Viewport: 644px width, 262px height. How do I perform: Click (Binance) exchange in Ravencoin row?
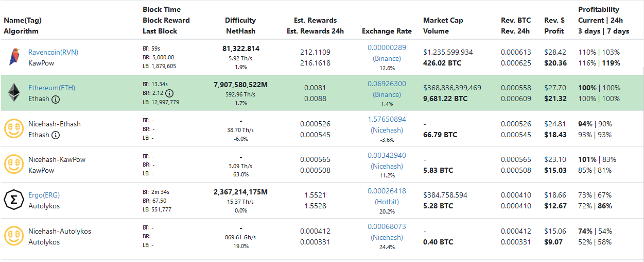pos(387,59)
